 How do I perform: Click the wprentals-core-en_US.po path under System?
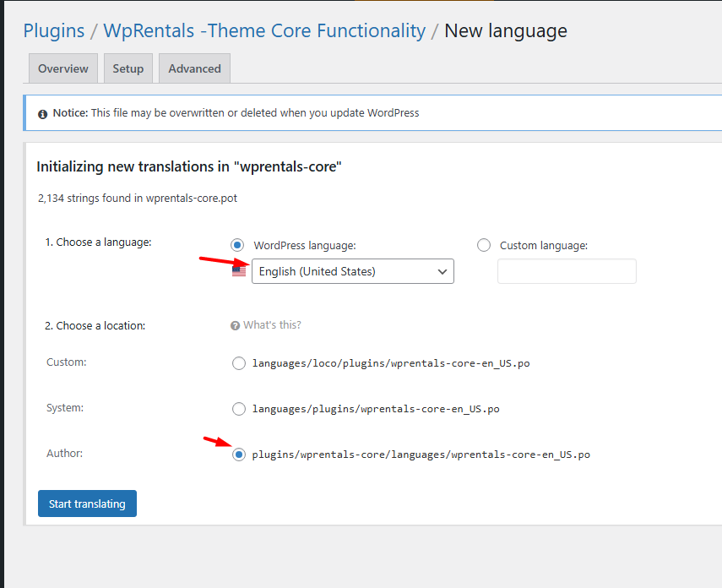click(376, 409)
